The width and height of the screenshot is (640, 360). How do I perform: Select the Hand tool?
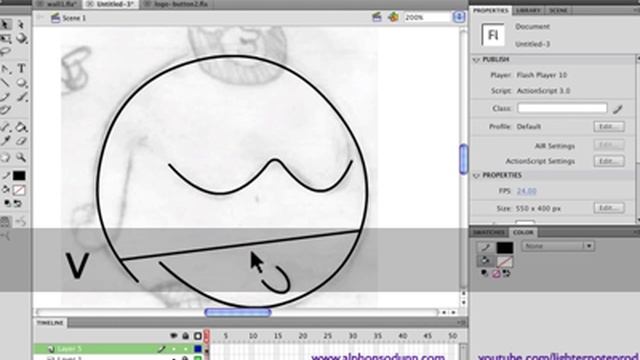click(x=6, y=158)
